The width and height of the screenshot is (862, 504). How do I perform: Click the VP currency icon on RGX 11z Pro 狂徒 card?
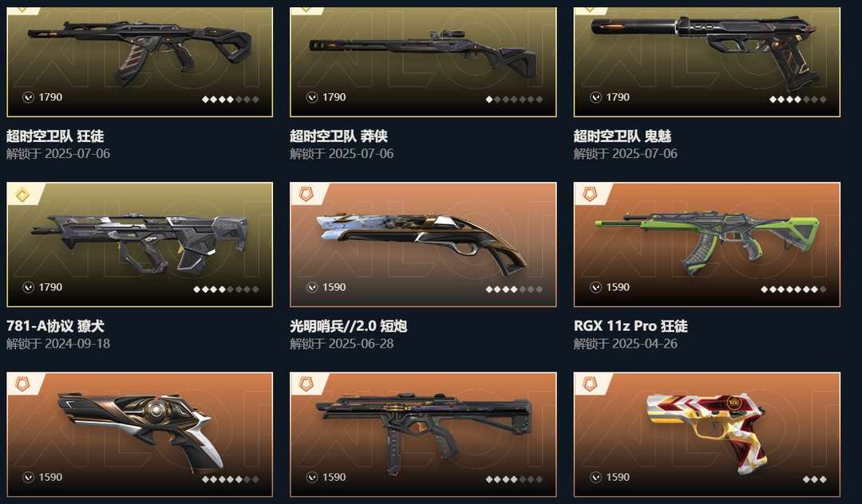pyautogui.click(x=595, y=287)
